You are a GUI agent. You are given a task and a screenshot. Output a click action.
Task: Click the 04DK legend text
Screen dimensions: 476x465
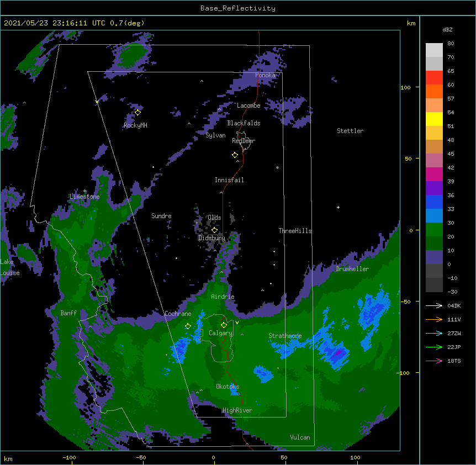(454, 305)
